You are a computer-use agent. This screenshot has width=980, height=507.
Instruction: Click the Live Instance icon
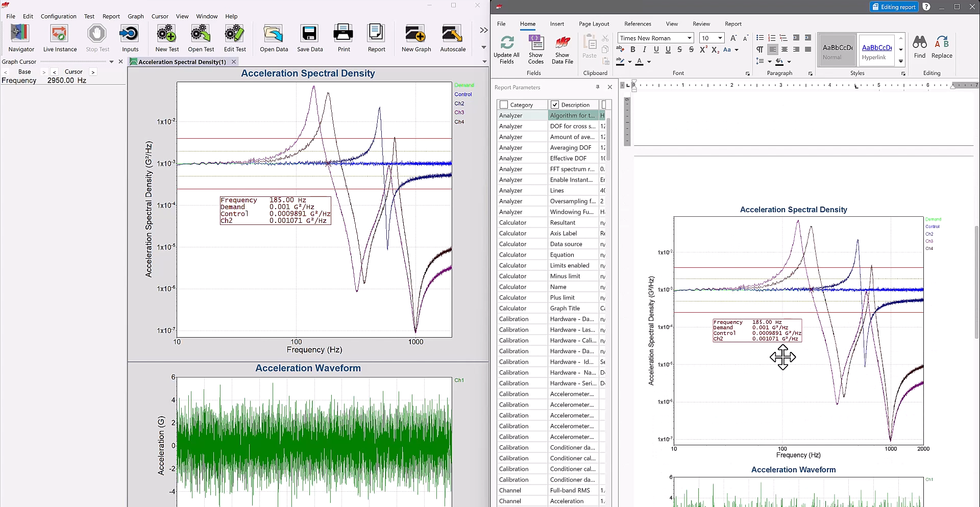pos(60,38)
